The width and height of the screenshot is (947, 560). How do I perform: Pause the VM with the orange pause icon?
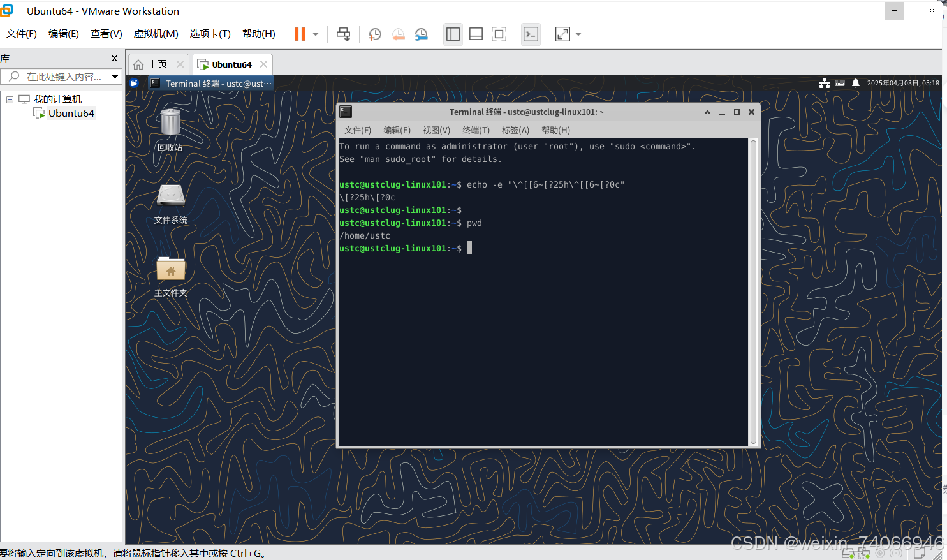pyautogui.click(x=300, y=34)
